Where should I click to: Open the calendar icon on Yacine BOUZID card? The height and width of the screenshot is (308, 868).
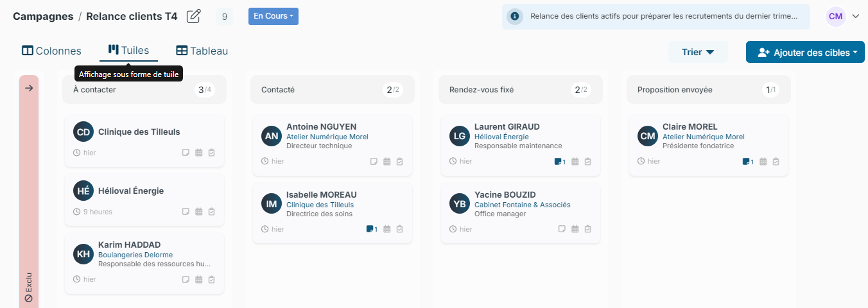(575, 229)
